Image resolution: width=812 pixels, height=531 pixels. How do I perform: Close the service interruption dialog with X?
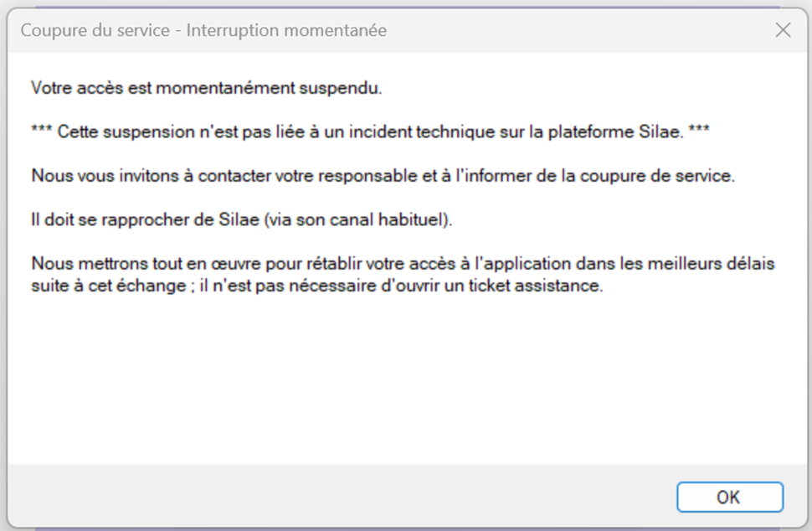783,30
